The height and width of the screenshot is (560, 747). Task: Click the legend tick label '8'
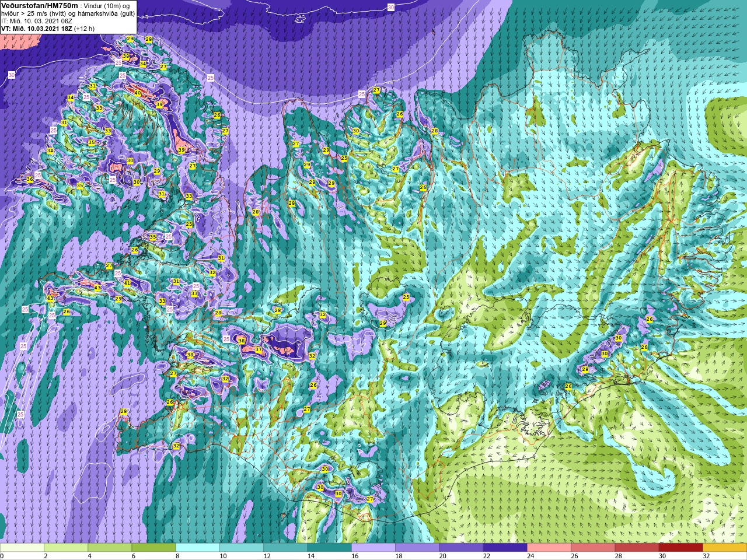[x=177, y=556]
